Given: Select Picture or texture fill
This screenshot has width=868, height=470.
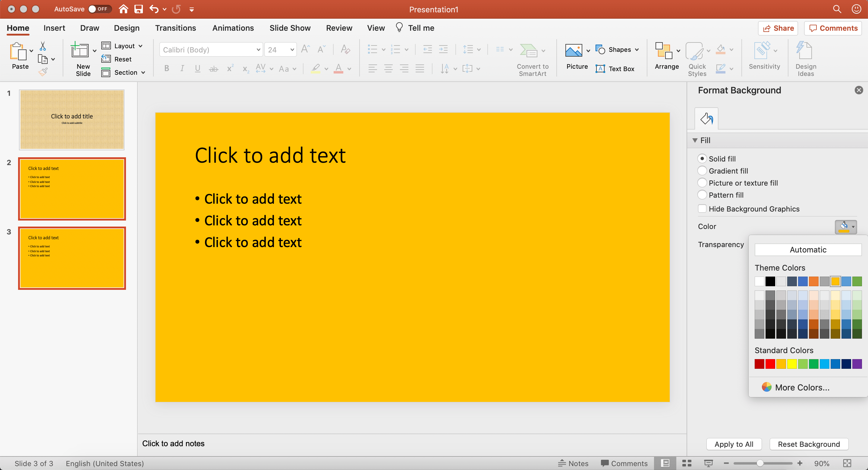Looking at the screenshot, I should [x=702, y=183].
